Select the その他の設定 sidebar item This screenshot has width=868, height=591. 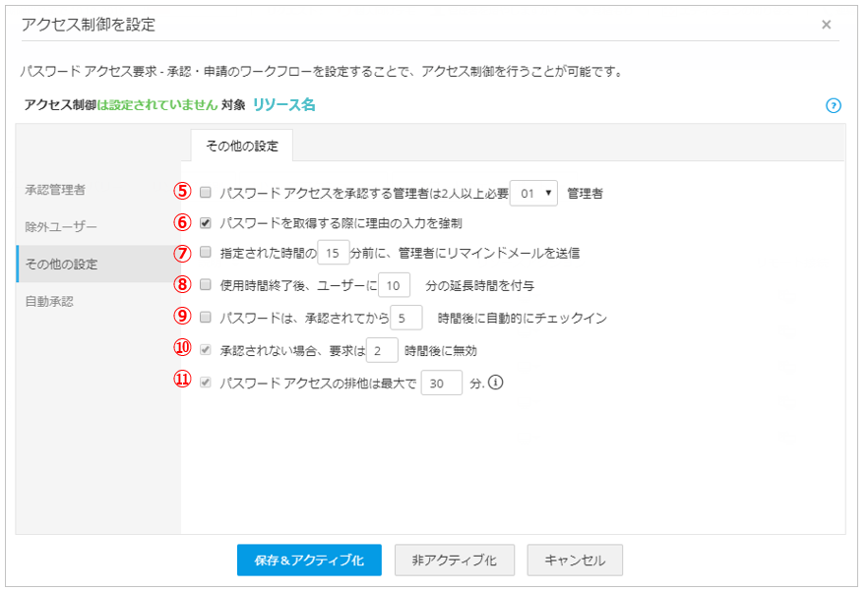point(62,264)
